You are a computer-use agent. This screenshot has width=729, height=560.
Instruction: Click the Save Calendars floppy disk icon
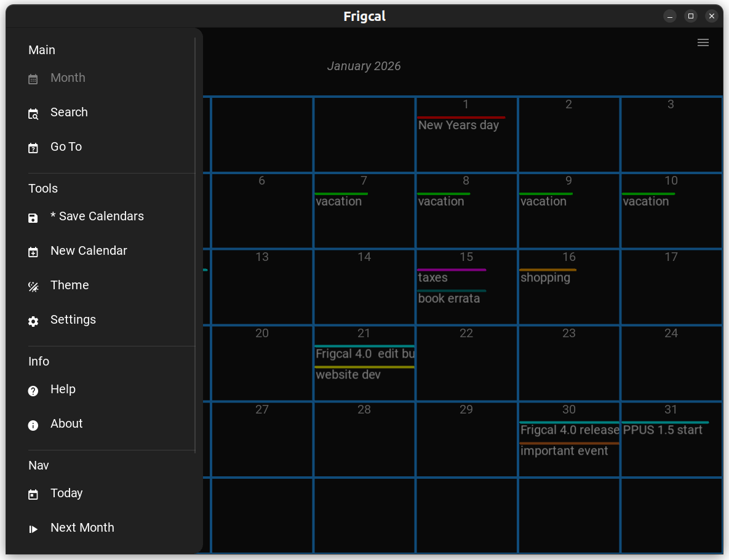coord(33,218)
